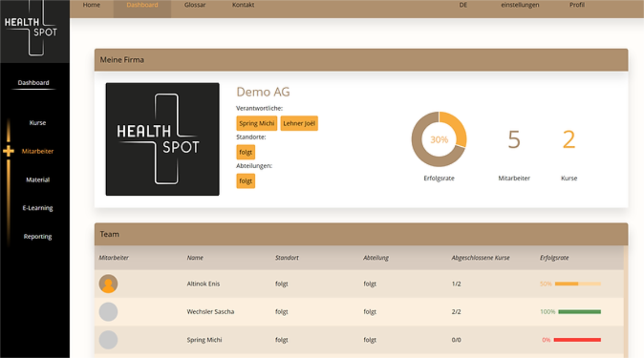The height and width of the screenshot is (358, 644).
Task: Click Spring Michi's grey avatar
Action: (108, 340)
